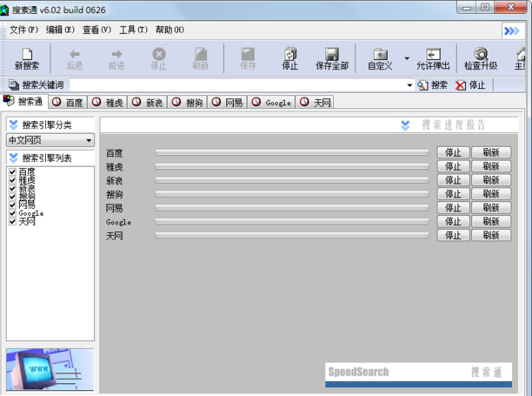Collapse the 搜索进度报告 chevron
This screenshot has width=532, height=396.
tap(405, 125)
